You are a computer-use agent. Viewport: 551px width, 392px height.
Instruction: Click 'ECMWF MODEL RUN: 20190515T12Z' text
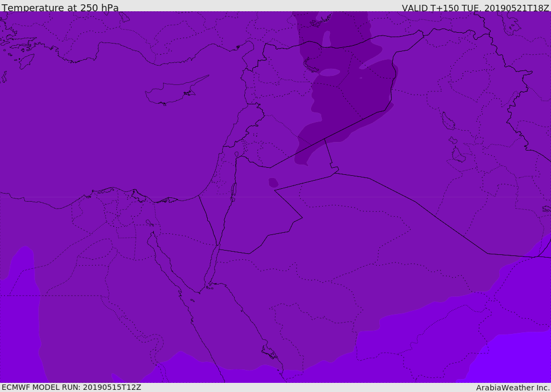point(72,387)
